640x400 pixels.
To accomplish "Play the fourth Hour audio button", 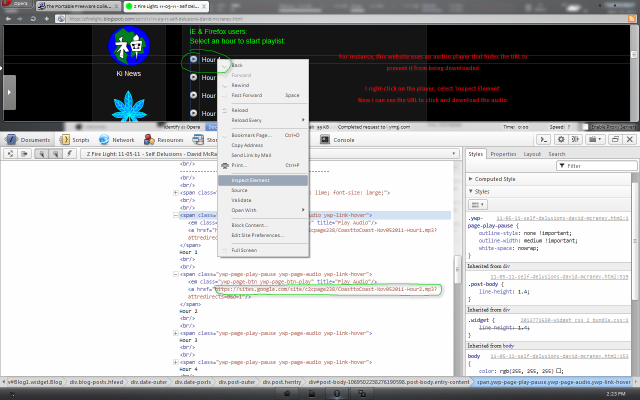I will tap(193, 113).
